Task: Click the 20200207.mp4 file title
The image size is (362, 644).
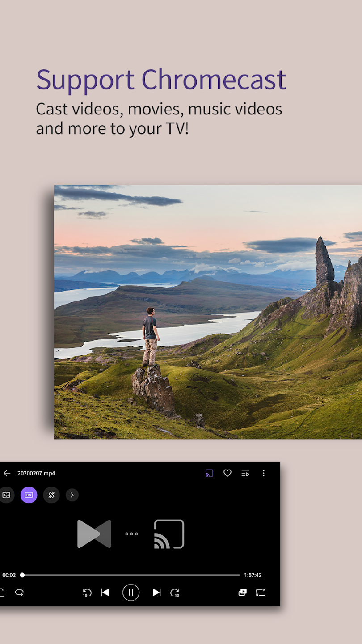Action: pos(36,473)
